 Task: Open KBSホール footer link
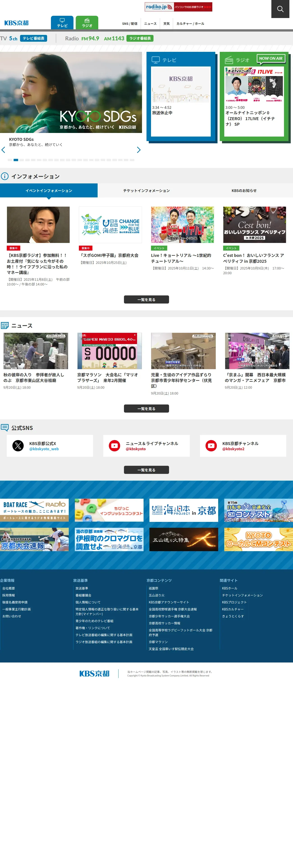(230, 588)
